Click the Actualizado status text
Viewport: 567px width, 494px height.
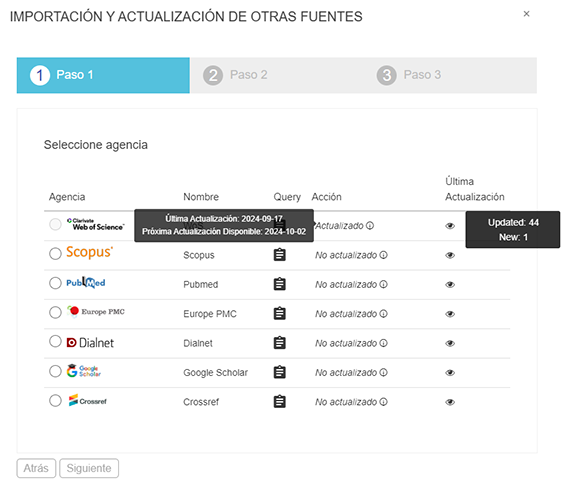(x=340, y=226)
